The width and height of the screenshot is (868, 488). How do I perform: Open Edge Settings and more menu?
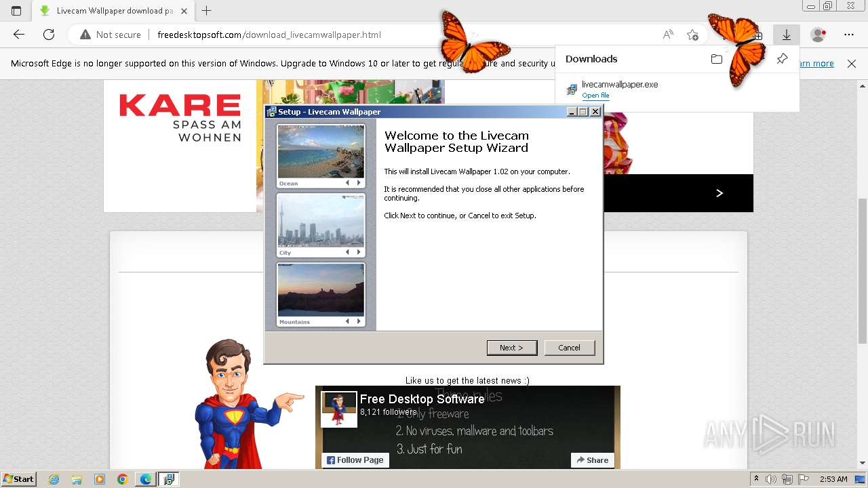pos(849,35)
